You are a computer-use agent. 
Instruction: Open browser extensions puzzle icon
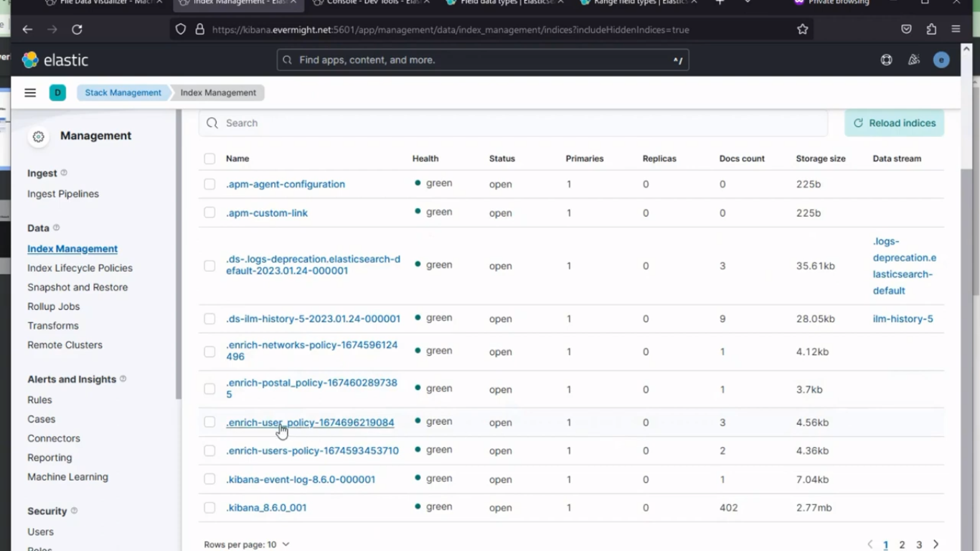tap(931, 29)
